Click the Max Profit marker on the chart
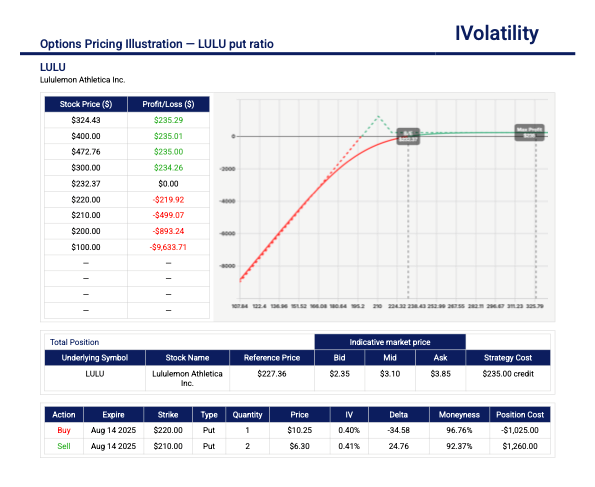595x487 pixels. (529, 132)
